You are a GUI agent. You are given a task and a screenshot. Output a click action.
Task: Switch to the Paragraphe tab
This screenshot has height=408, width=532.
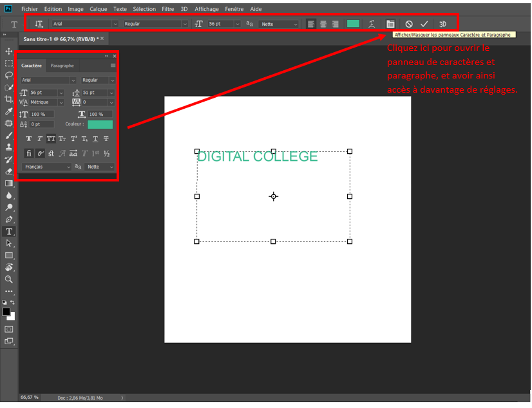[62, 66]
